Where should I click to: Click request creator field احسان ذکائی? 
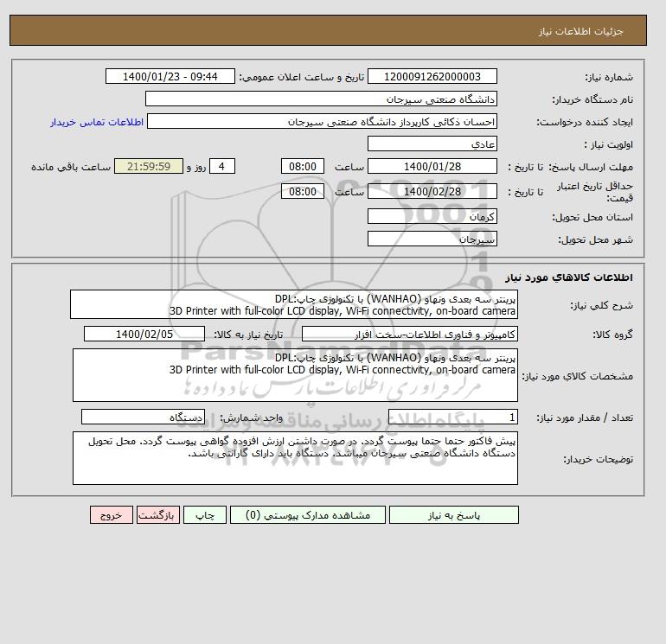(x=322, y=121)
